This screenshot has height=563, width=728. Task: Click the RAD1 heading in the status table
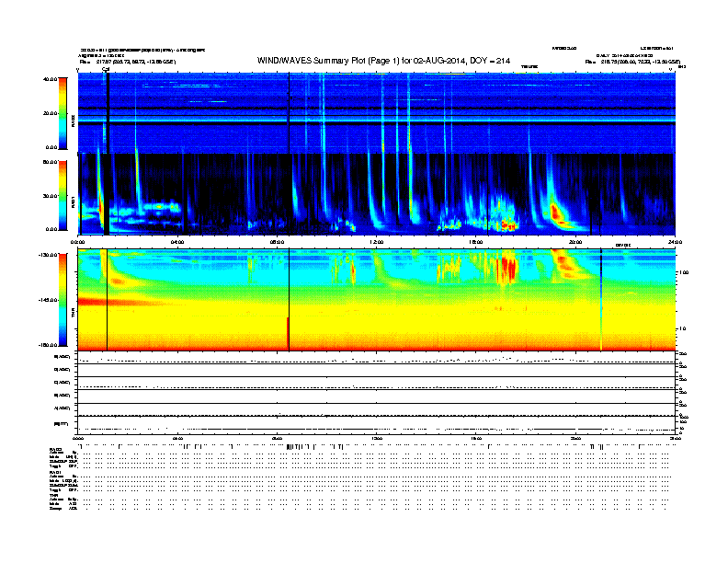click(56, 473)
